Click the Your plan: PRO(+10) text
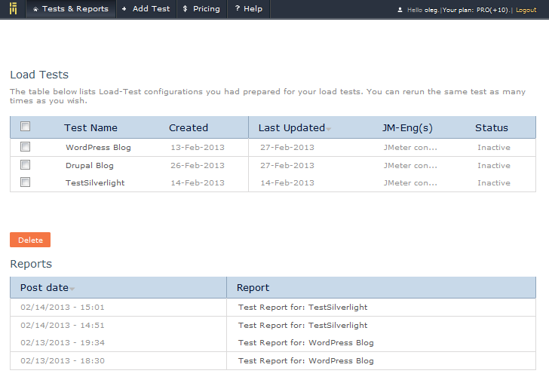The width and height of the screenshot is (549, 392). pyautogui.click(x=475, y=10)
